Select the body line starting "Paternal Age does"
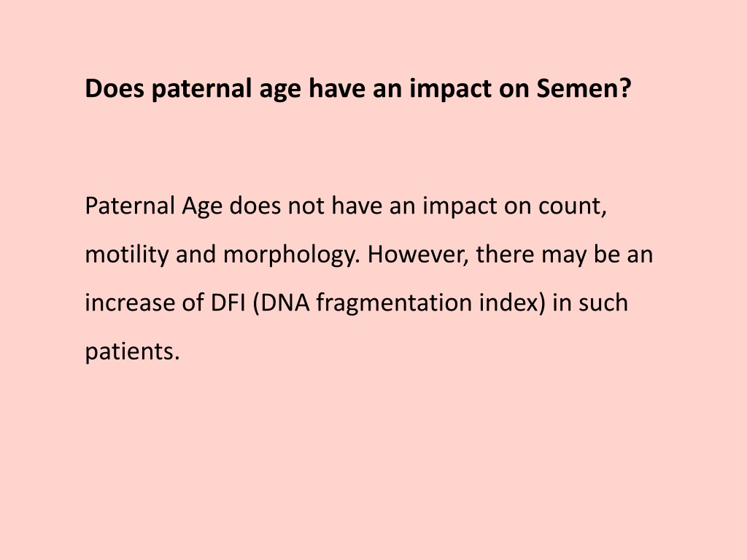Viewport: 747px width, 560px height. [x=345, y=206]
